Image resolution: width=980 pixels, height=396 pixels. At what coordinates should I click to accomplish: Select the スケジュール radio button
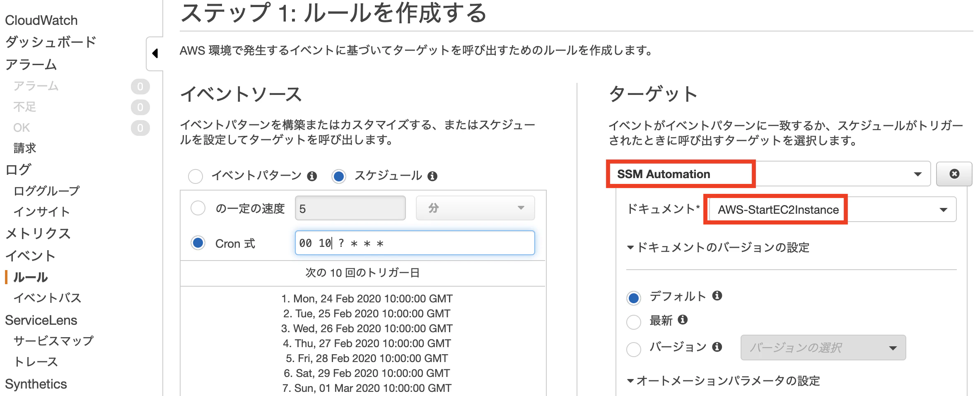[339, 176]
